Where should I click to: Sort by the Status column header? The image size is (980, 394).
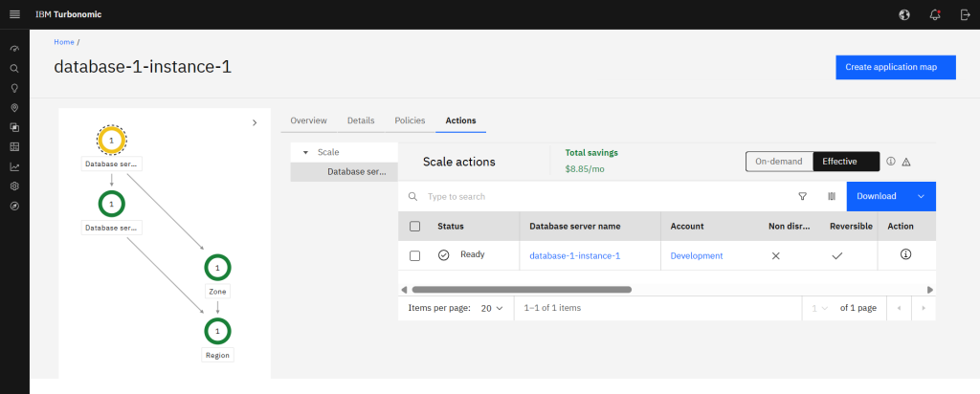click(x=451, y=226)
